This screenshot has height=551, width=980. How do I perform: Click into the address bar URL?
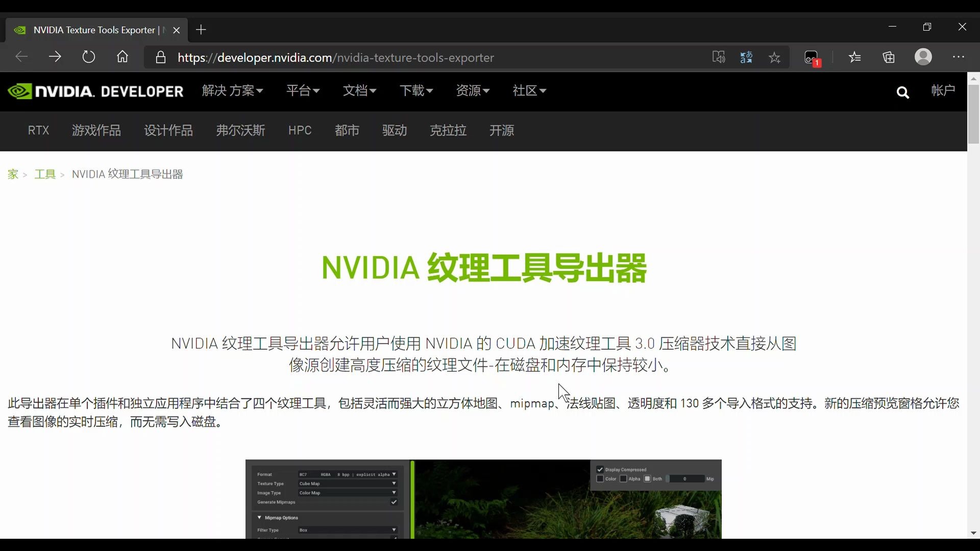336,58
